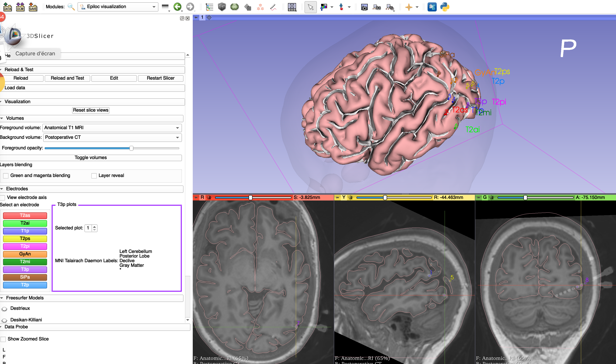Click the SAVE data icon

(x=33, y=7)
